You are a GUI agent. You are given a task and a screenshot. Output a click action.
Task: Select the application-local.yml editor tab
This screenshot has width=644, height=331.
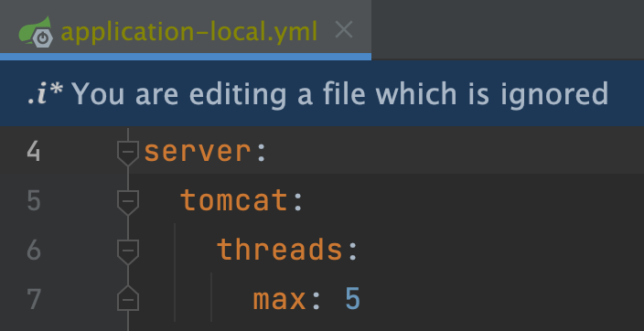pyautogui.click(x=186, y=29)
